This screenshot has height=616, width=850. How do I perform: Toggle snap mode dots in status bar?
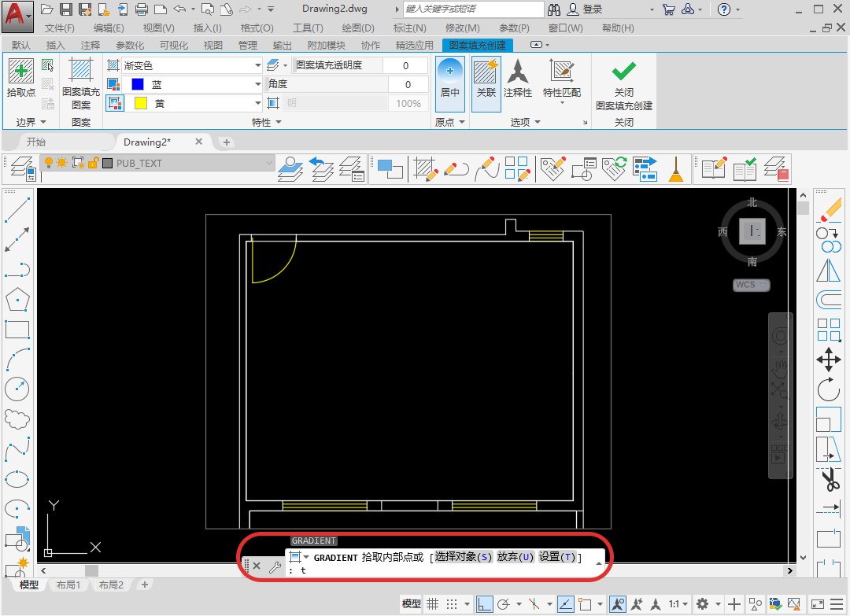[x=452, y=603]
